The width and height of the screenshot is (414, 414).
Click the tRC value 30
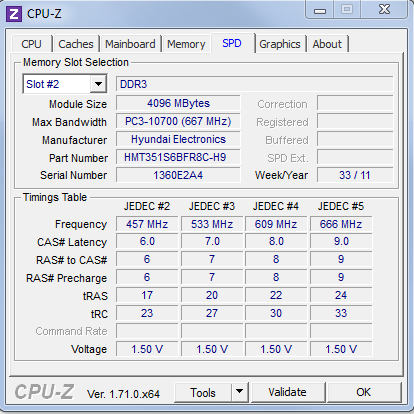tap(276, 313)
